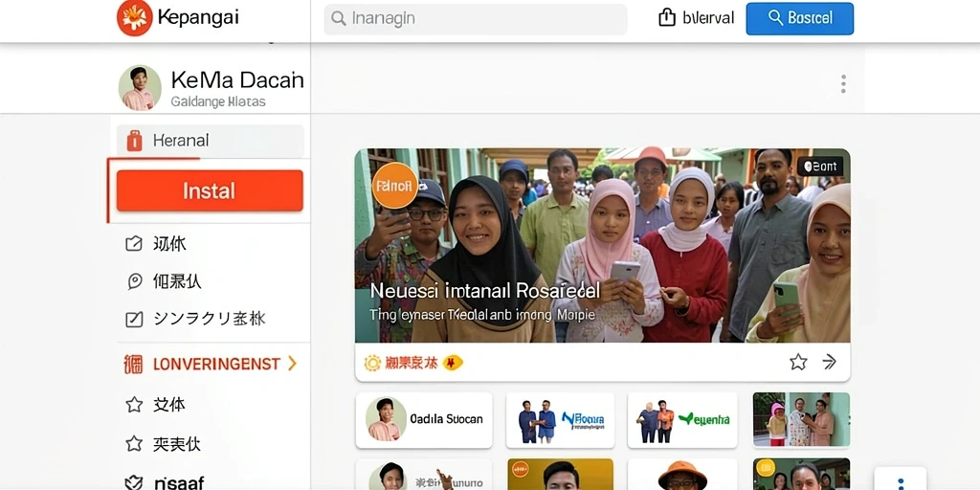Select the Heranal sidebar item
Image resolution: width=980 pixels, height=490 pixels.
pyautogui.click(x=210, y=141)
